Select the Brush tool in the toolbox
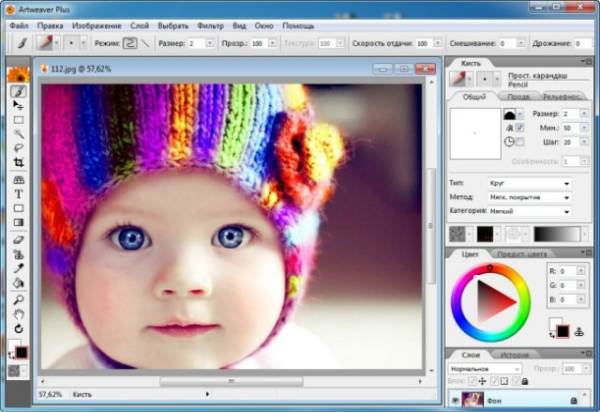The width and height of the screenshot is (600, 412). coord(18,91)
